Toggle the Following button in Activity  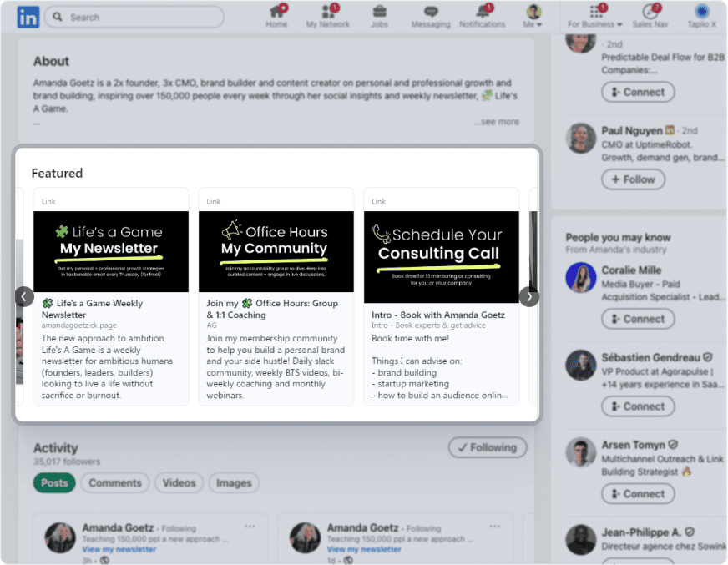pyautogui.click(x=488, y=447)
